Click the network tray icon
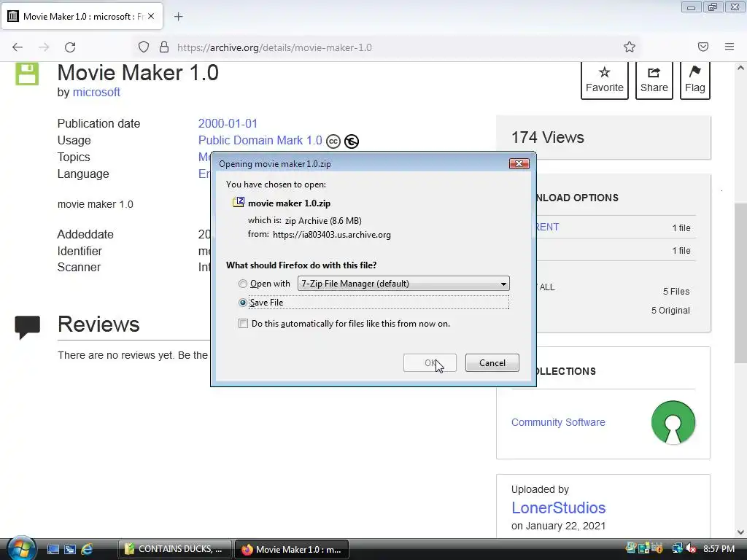The height and width of the screenshot is (560, 747). pos(678,548)
